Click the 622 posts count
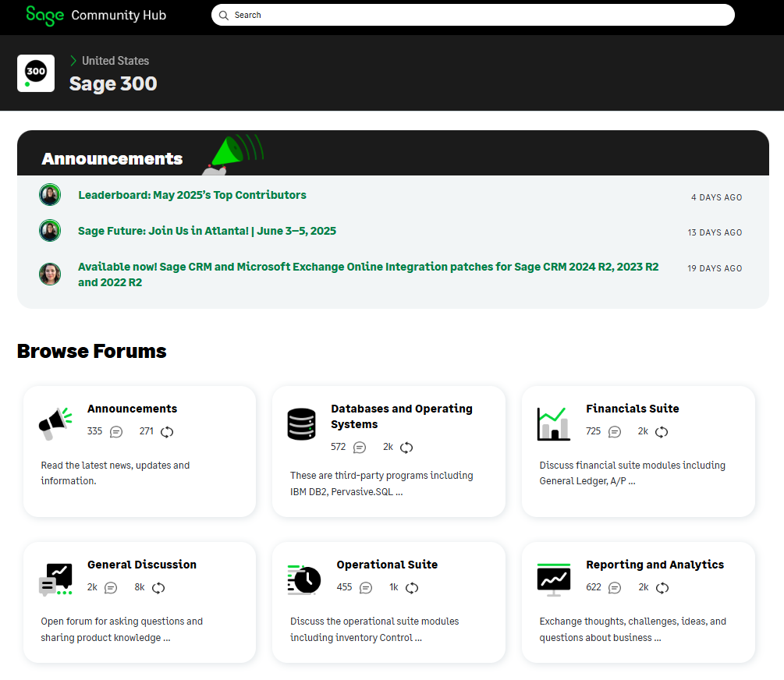Image resolution: width=784 pixels, height=680 pixels. 594,587
